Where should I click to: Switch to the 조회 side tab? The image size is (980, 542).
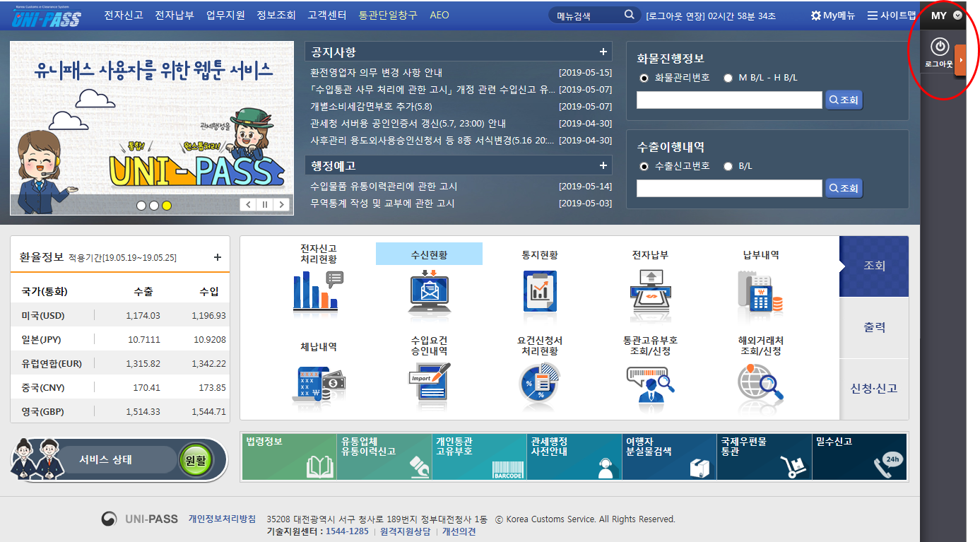pos(874,266)
